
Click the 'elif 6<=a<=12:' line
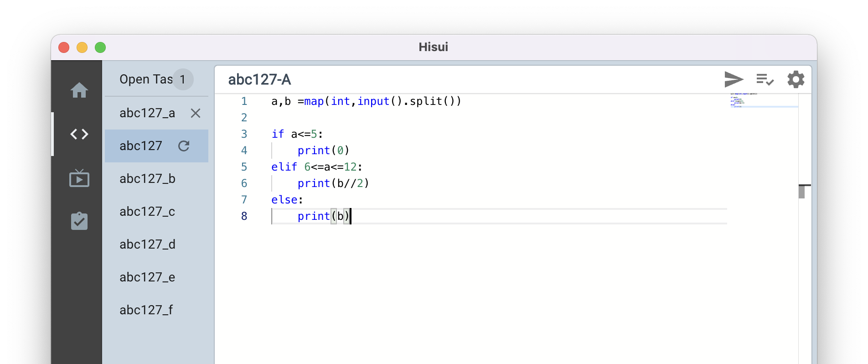317,167
